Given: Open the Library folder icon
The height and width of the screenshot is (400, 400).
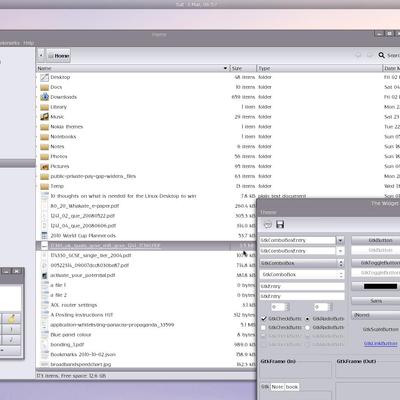Looking at the screenshot, I should click(44, 107).
